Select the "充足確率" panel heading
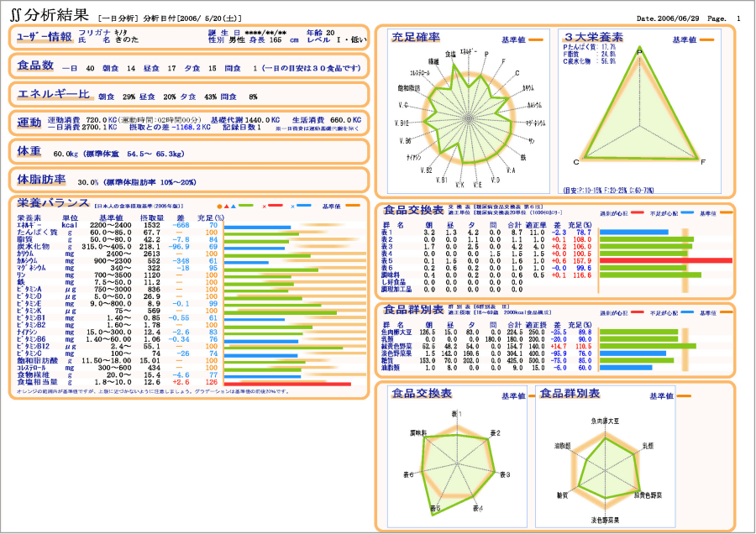Image resolution: width=756 pixels, height=534 pixels. 416,37
